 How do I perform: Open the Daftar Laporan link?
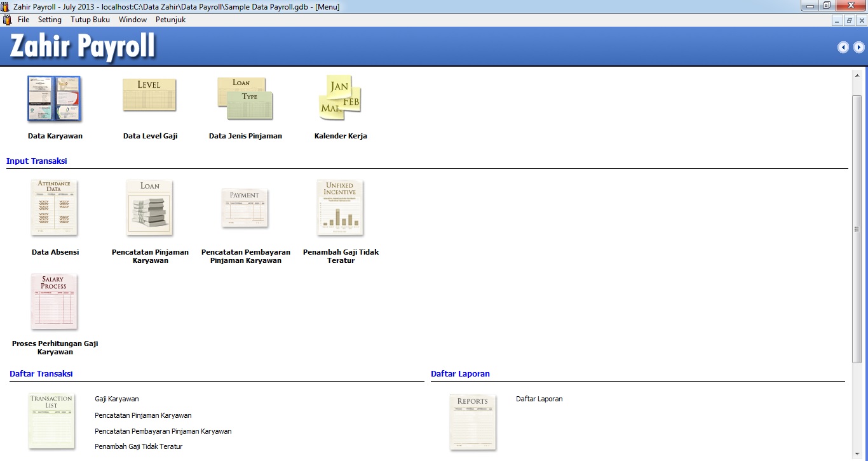539,399
